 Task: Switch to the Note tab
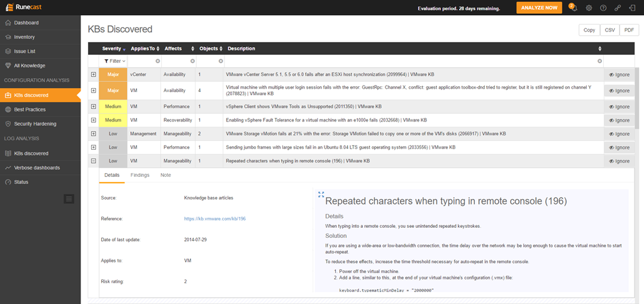[165, 175]
